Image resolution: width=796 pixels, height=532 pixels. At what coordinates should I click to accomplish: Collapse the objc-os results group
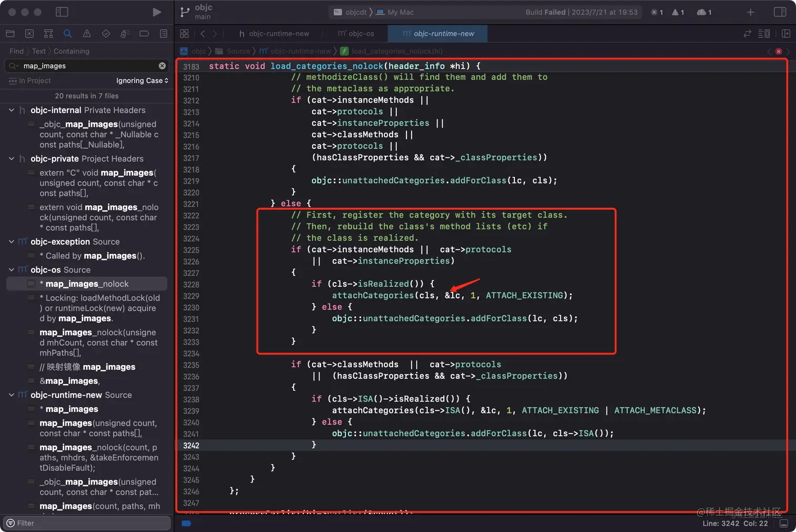(x=12, y=269)
